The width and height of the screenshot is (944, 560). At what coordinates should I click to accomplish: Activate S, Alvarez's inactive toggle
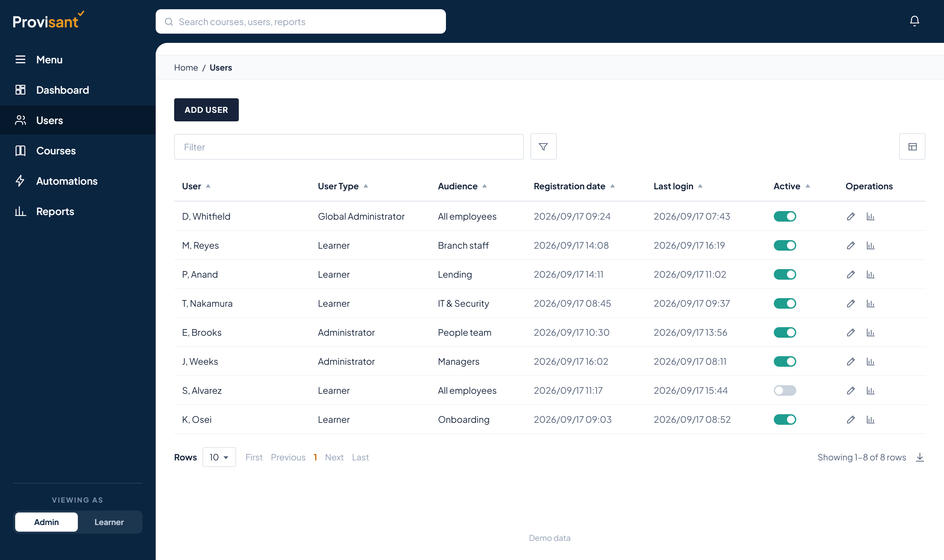[785, 390]
